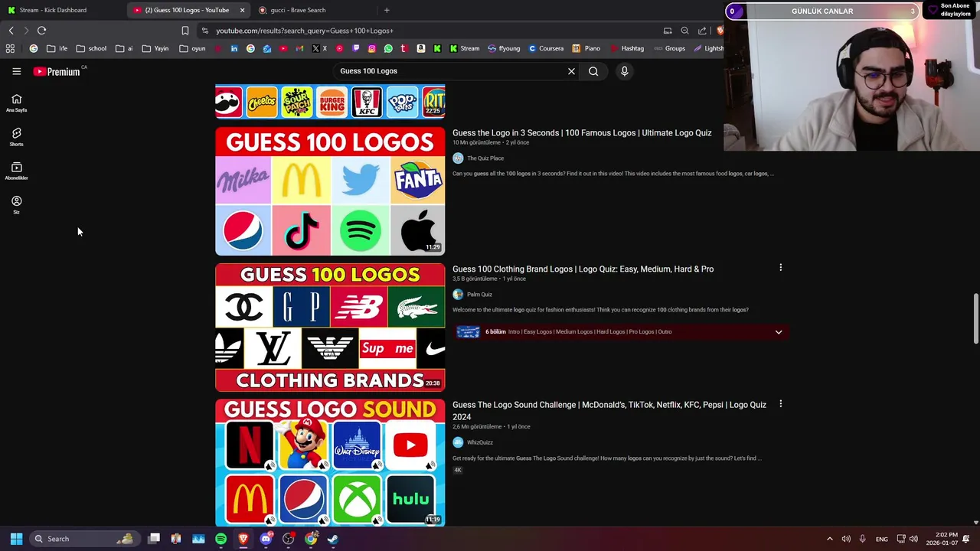
Task: Open WhizQuizz channel
Action: click(480, 442)
